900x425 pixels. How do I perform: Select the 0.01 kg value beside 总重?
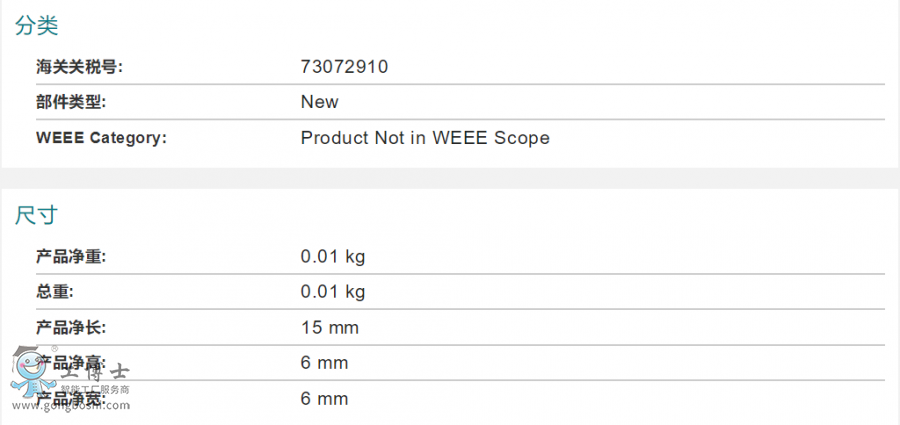coord(333,292)
